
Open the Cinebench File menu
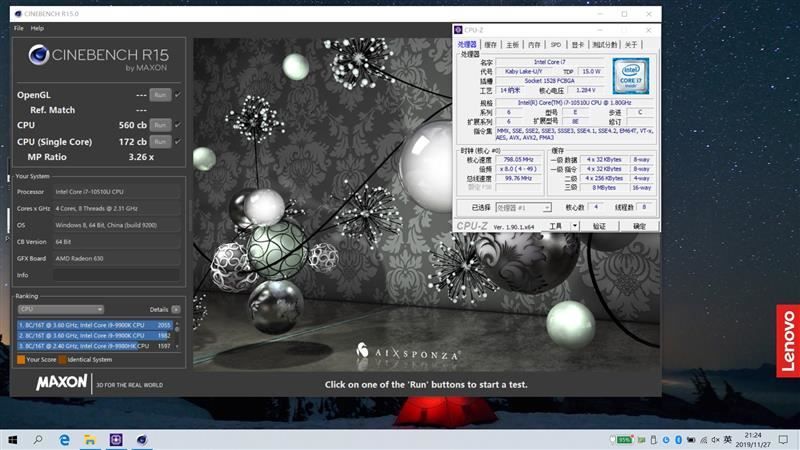pos(19,28)
